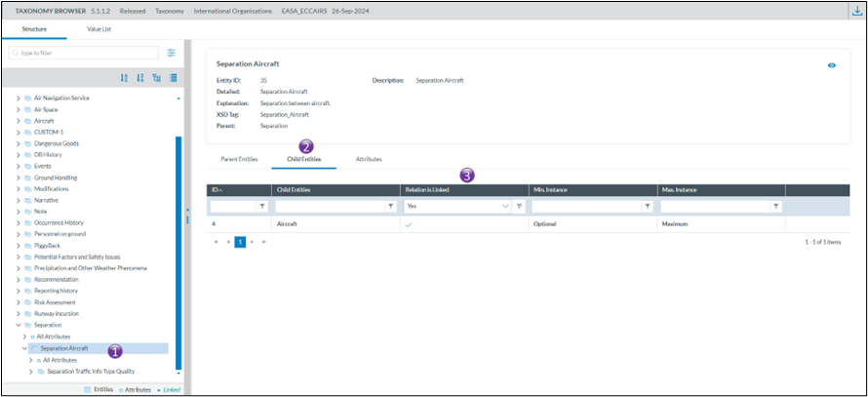Click the download icon in the top right

coord(855,11)
